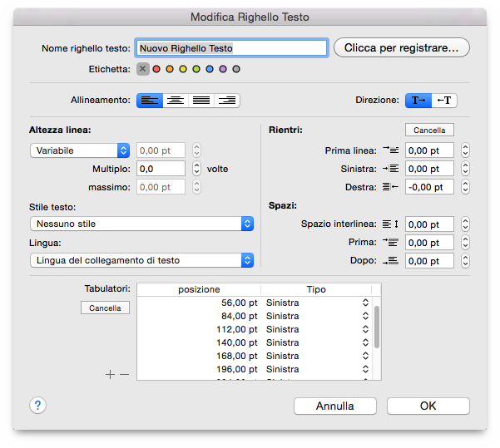Click the Dopo spacing field
500x448 pixels.
(x=429, y=261)
